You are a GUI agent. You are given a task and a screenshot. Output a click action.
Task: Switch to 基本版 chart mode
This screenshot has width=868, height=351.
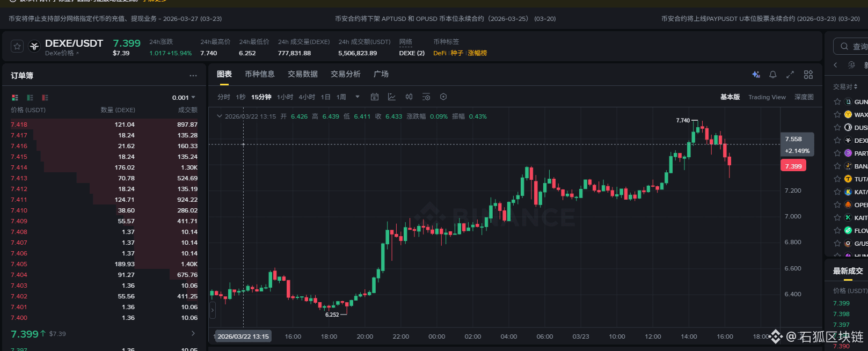pos(730,97)
